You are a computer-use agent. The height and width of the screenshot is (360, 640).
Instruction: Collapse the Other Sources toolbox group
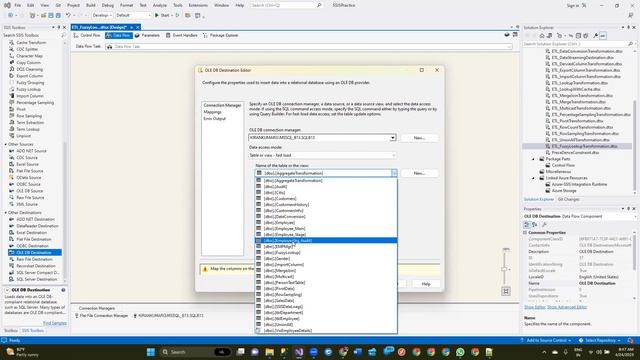point(6,144)
